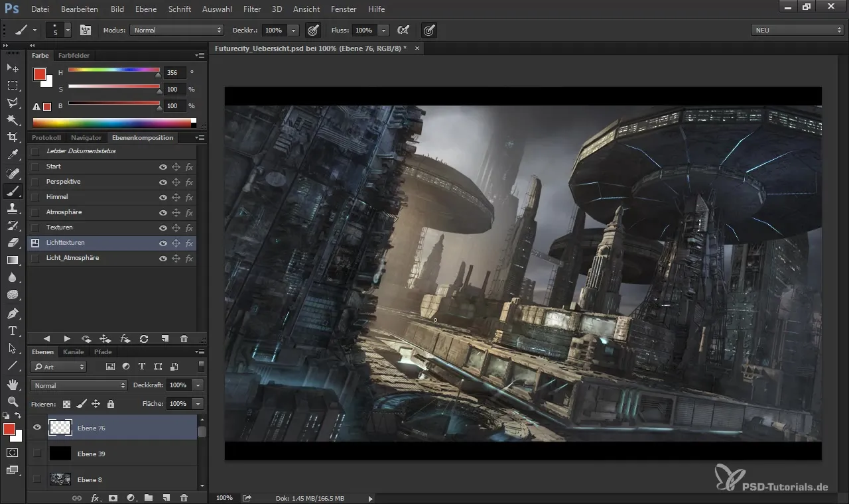Viewport: 849px width, 504px height.
Task: Switch to the Farbfelder tab
Action: pos(74,55)
